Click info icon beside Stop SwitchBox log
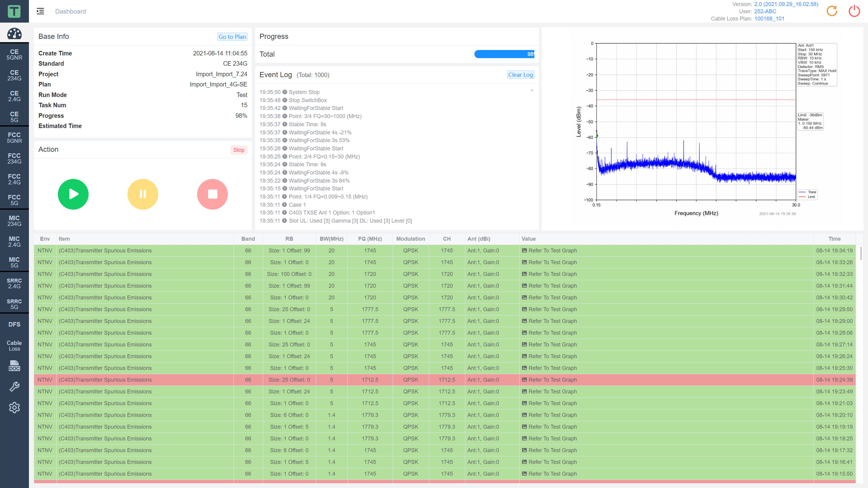This screenshot has width=868, height=488. tap(285, 100)
